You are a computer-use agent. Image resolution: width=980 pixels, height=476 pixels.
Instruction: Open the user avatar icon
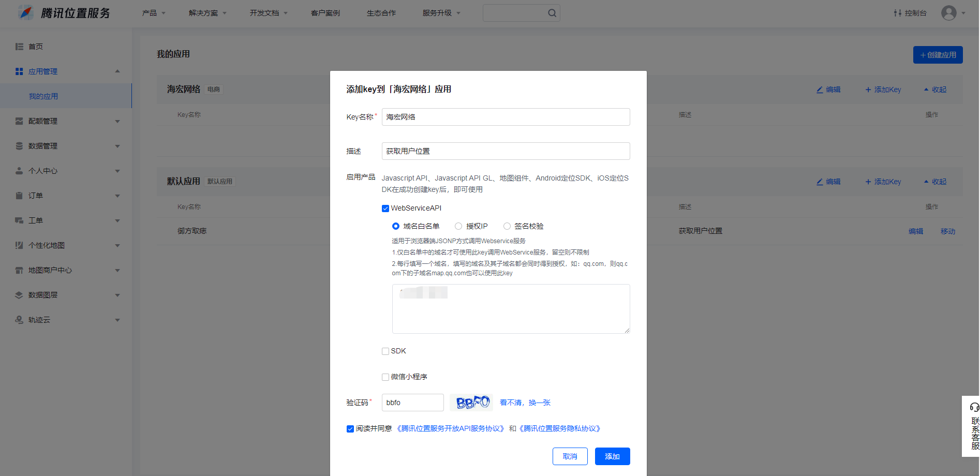948,13
